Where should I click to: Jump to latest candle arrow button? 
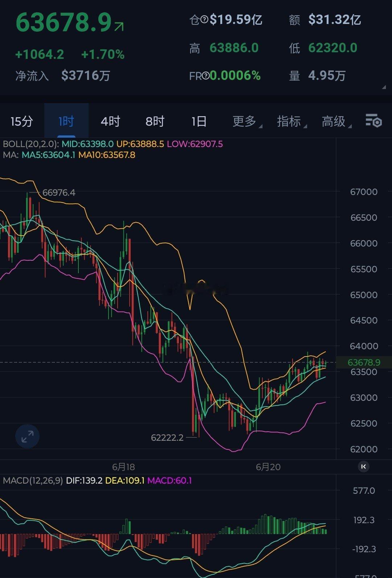click(364, 467)
